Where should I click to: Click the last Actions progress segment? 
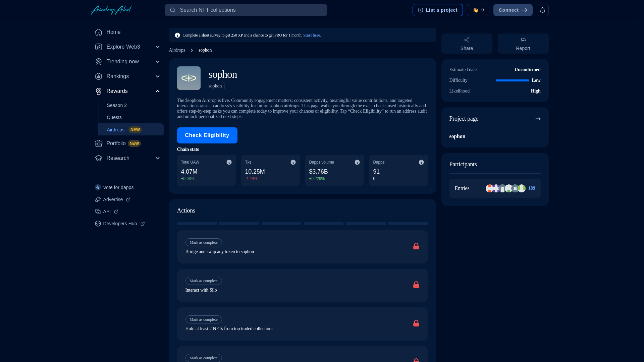point(408,224)
